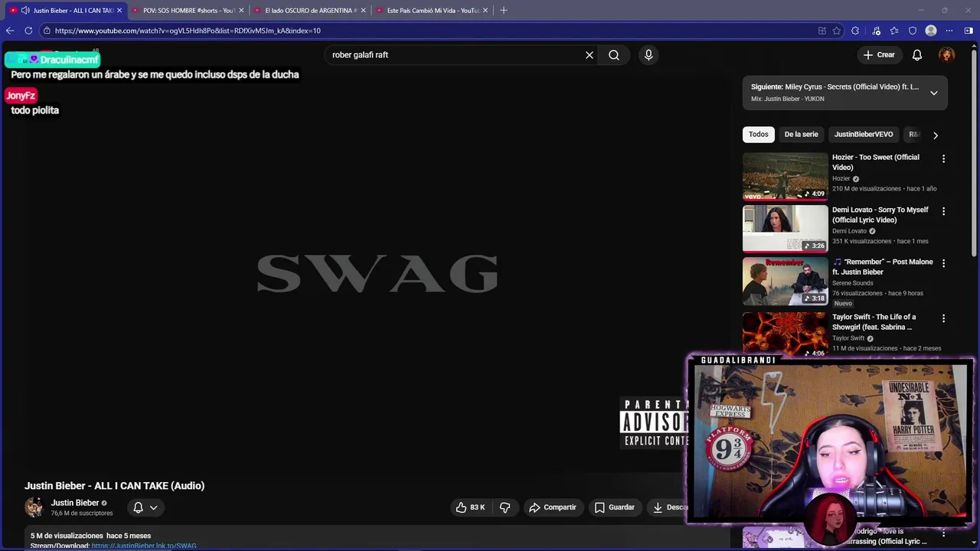Viewport: 980px width, 551px height.
Task: Expand the Siguiente playlist panel chevron
Action: pyautogui.click(x=934, y=93)
